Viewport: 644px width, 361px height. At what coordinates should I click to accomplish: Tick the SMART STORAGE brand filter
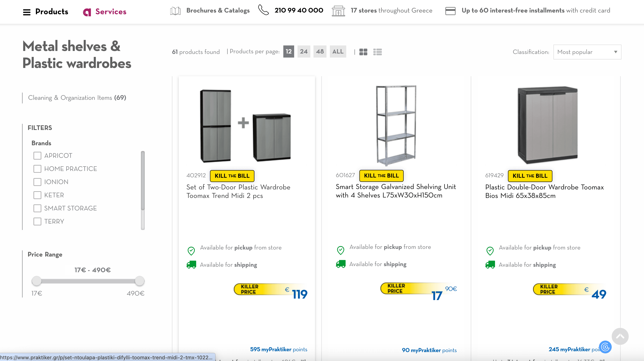click(37, 208)
